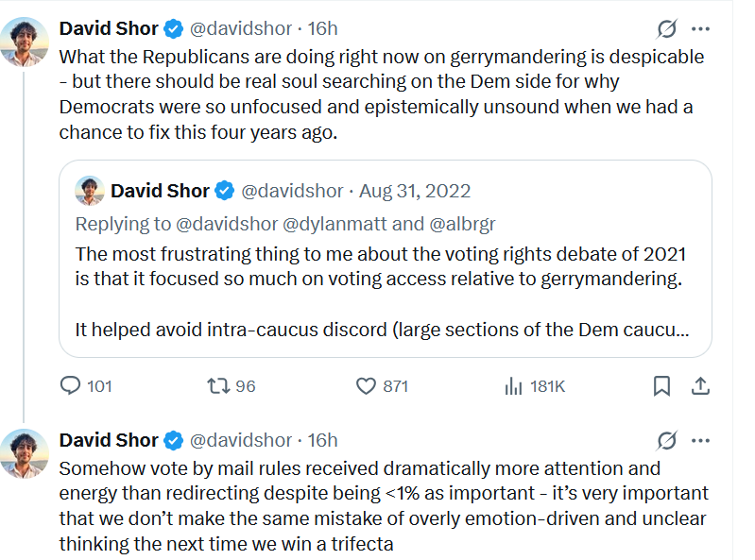Click David Shor avatar on first tweet
755x560 pixels.
tap(24, 42)
